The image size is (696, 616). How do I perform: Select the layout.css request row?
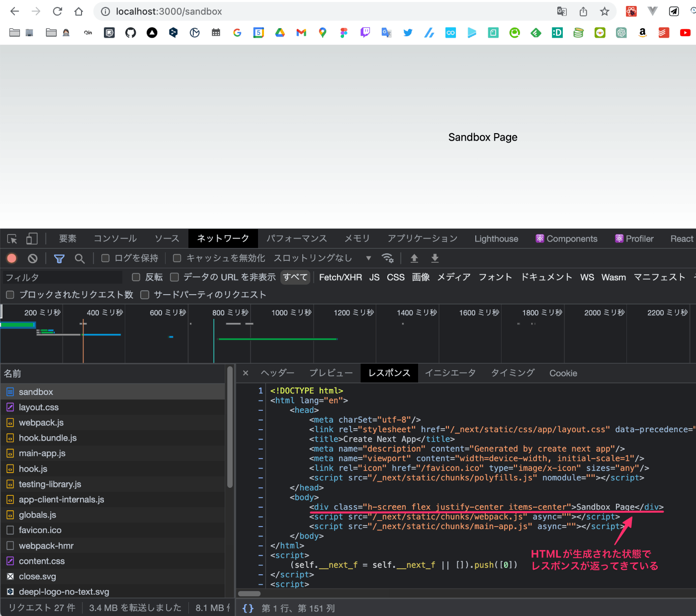point(113,407)
